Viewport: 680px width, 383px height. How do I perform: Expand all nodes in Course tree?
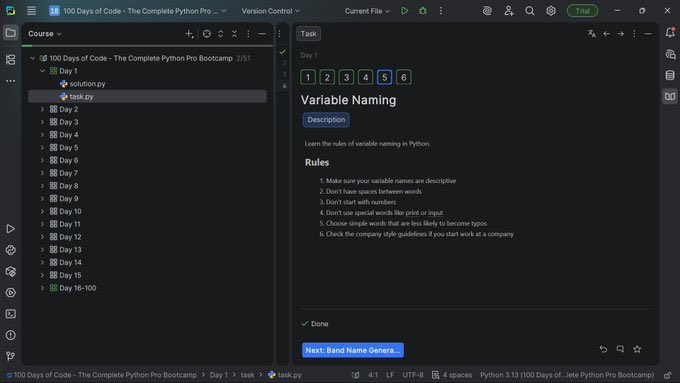coord(221,34)
